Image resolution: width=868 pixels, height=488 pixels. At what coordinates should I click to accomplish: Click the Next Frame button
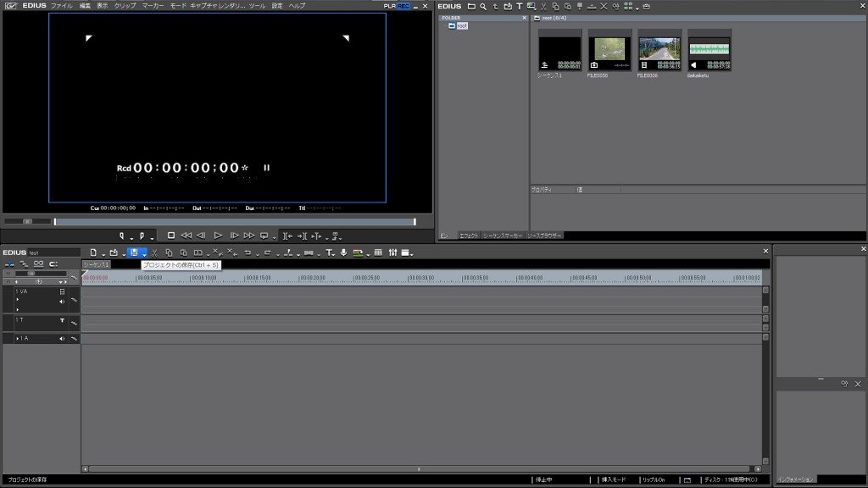pyautogui.click(x=234, y=236)
